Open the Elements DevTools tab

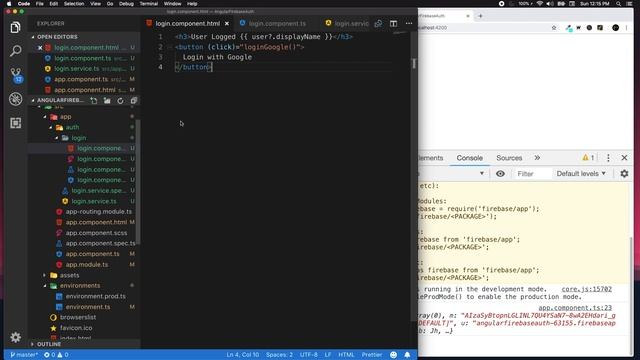click(430, 158)
